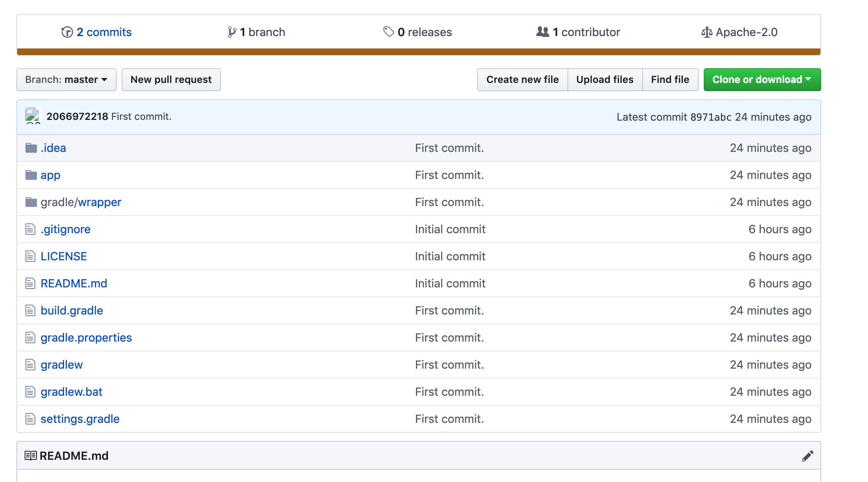Open README.md in the file list
The height and width of the screenshot is (482, 868).
coord(74,283)
